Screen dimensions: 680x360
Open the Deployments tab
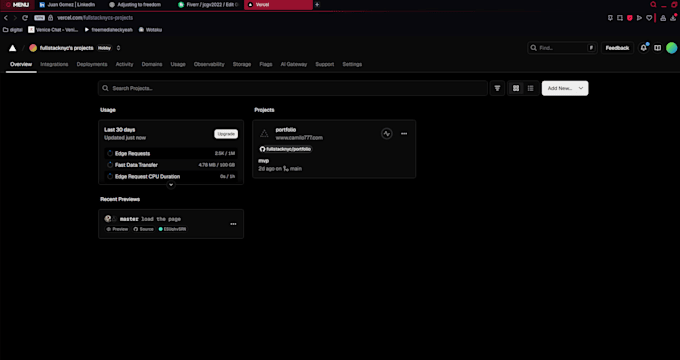[92, 64]
